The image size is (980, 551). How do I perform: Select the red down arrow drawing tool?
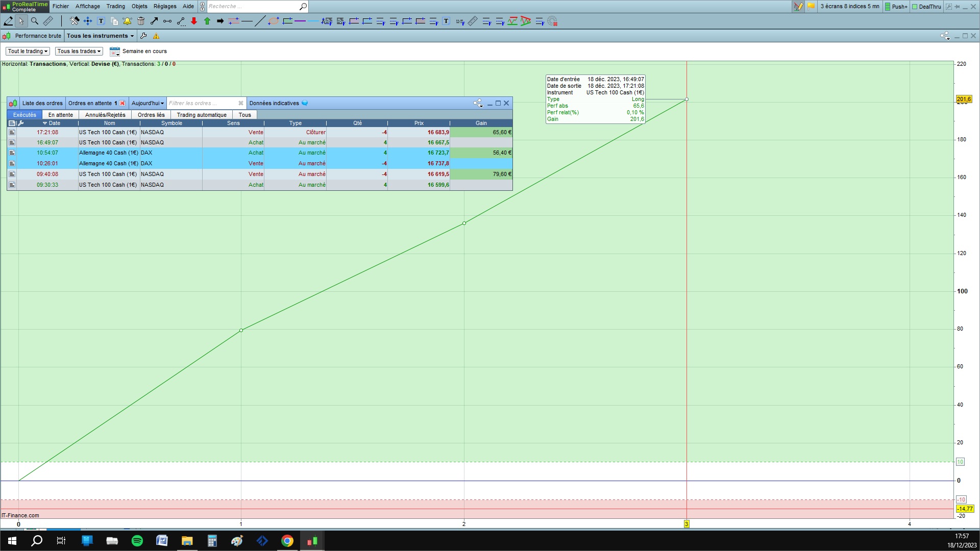[x=194, y=21]
